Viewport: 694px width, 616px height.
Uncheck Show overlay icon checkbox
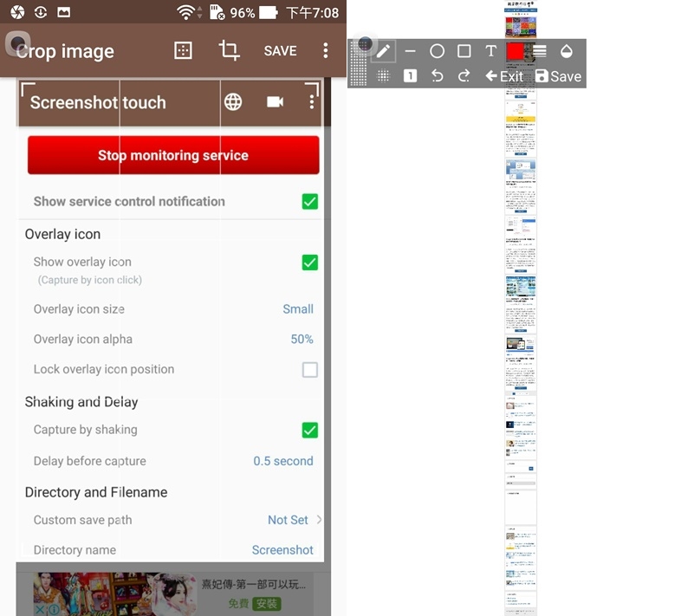click(x=310, y=263)
